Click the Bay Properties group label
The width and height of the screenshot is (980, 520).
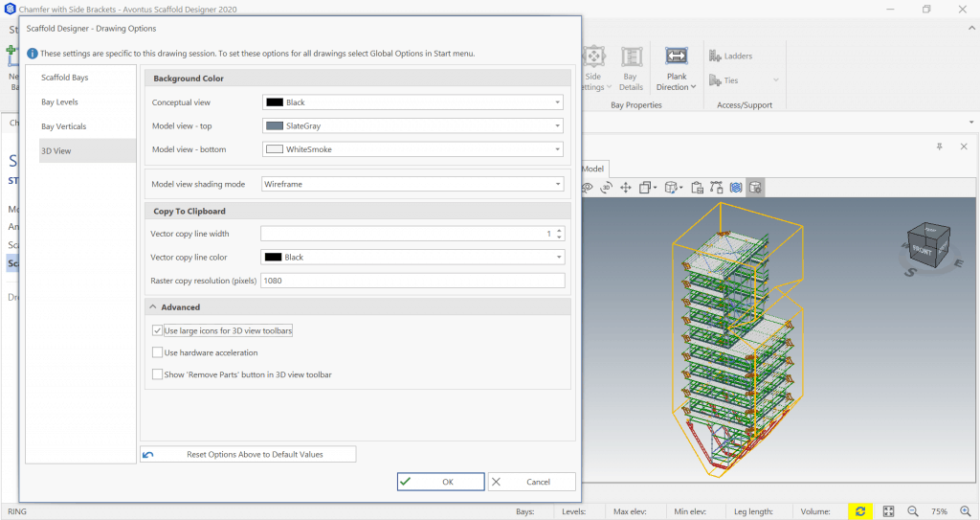(x=636, y=105)
